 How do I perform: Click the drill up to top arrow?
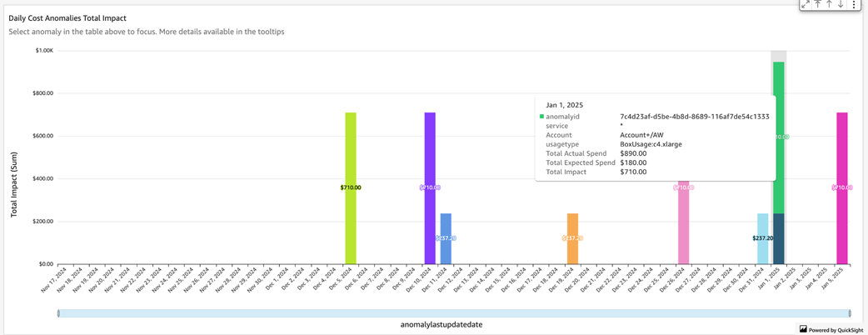[817, 5]
